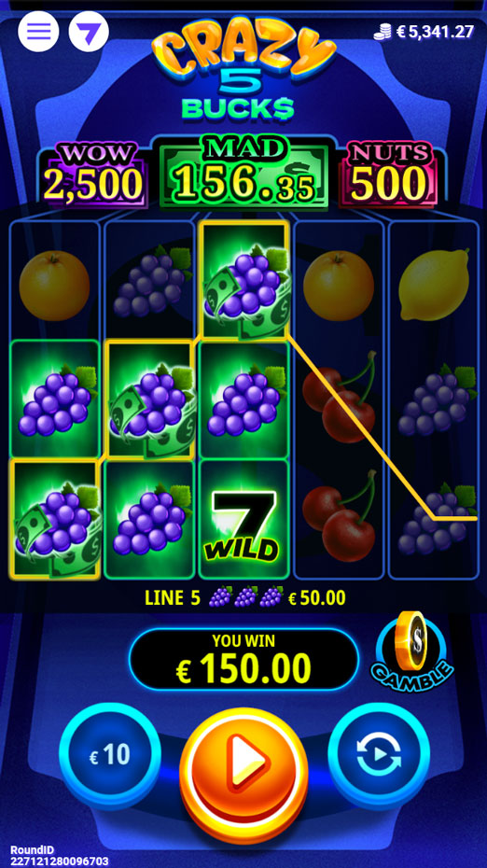Click the Line 5 win info text

click(x=245, y=597)
